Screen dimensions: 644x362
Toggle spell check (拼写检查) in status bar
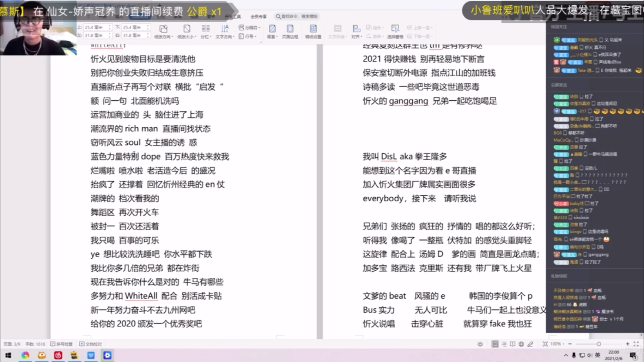click(61, 344)
